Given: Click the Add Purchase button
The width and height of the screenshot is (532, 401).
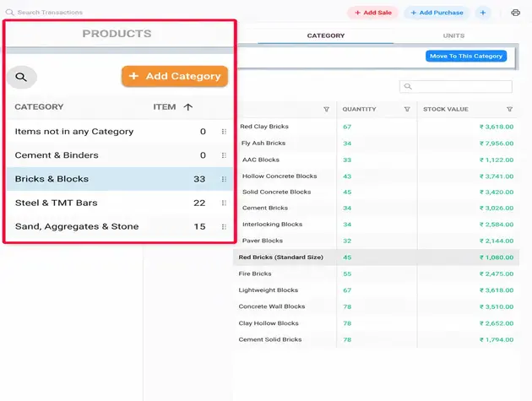Looking at the screenshot, I should point(437,13).
